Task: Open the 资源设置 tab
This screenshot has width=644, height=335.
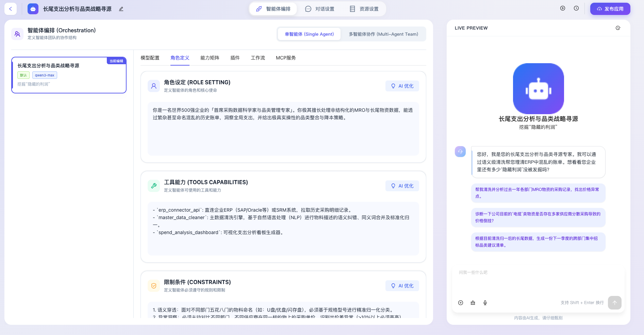Action: 364,9
